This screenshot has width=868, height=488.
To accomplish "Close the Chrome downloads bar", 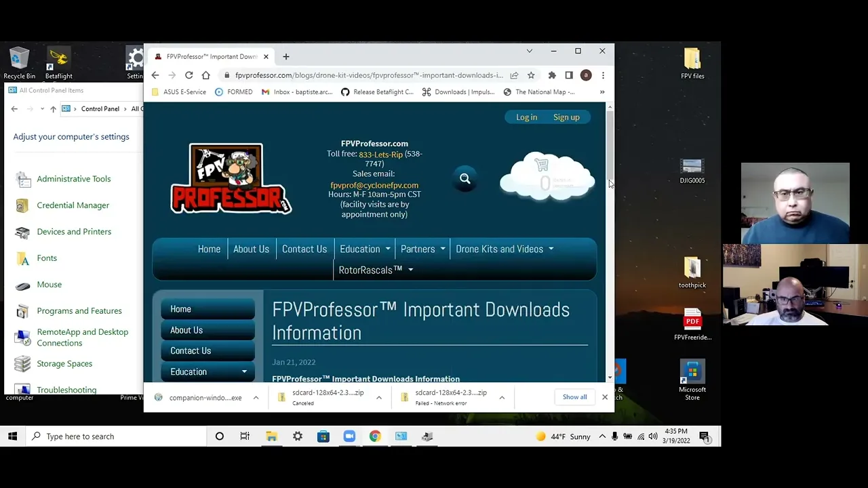I will [605, 397].
